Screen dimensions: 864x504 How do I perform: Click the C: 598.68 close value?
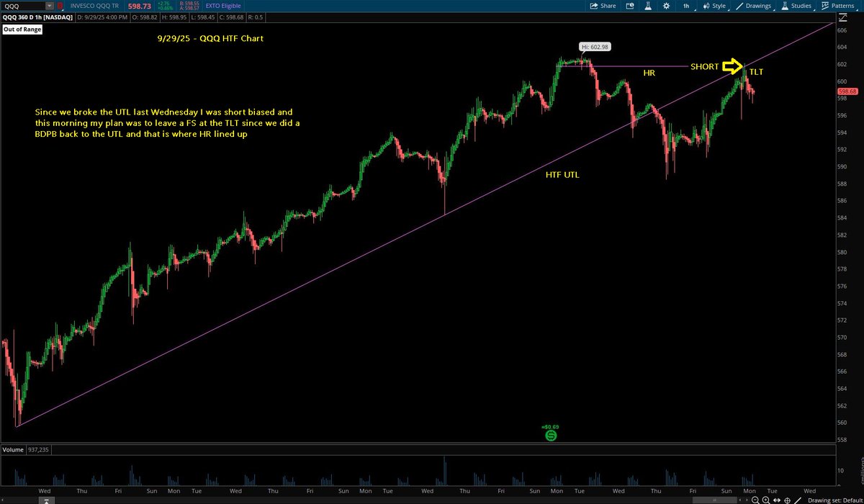pyautogui.click(x=232, y=17)
